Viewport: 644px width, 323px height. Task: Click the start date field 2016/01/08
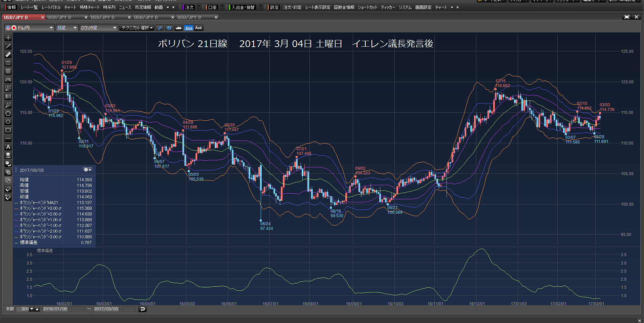point(55,309)
